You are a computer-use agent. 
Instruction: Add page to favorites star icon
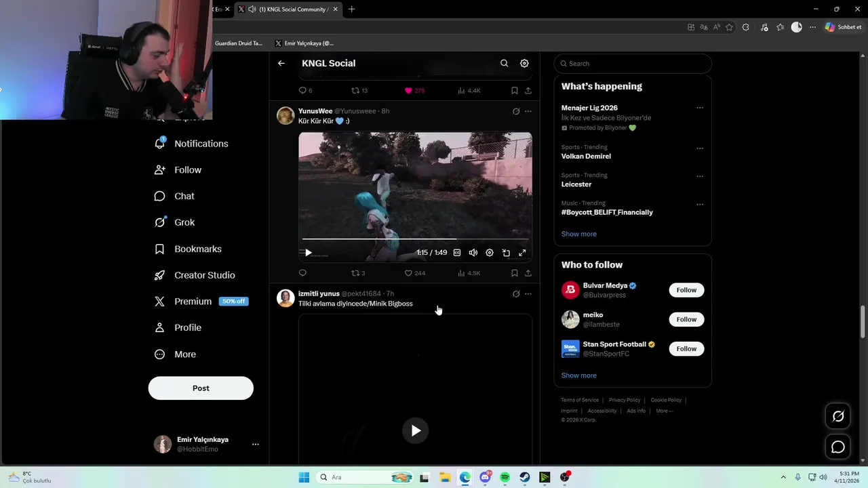tap(730, 27)
